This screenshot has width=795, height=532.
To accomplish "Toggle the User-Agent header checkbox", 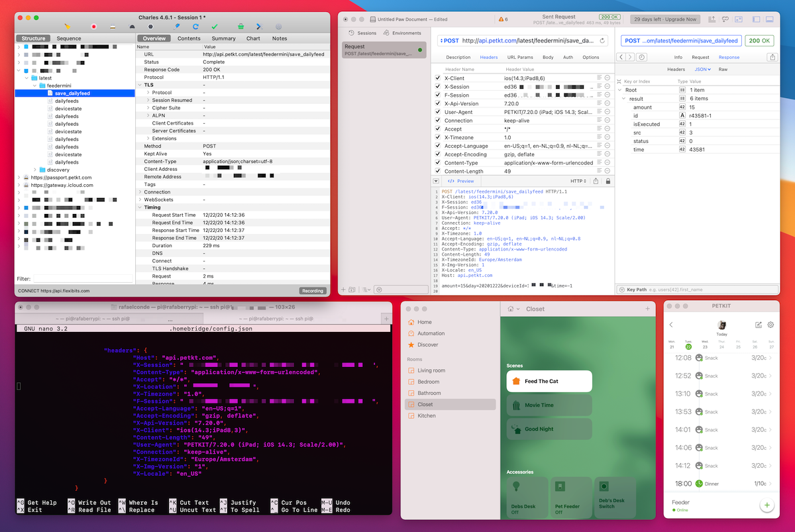I will pos(437,112).
